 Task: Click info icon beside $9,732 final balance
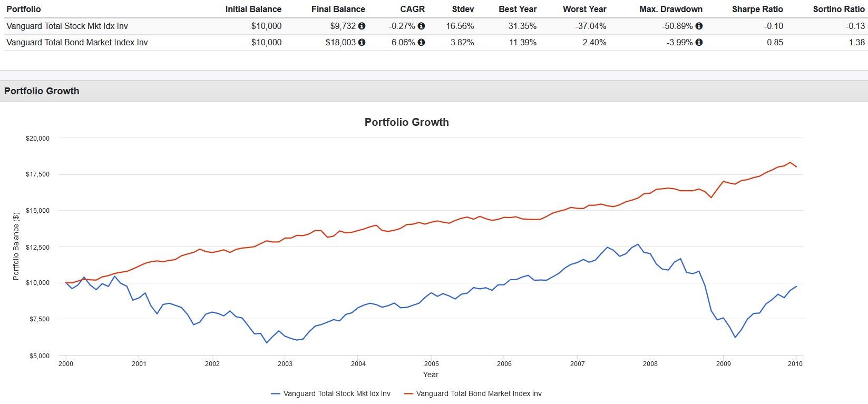pyautogui.click(x=362, y=26)
